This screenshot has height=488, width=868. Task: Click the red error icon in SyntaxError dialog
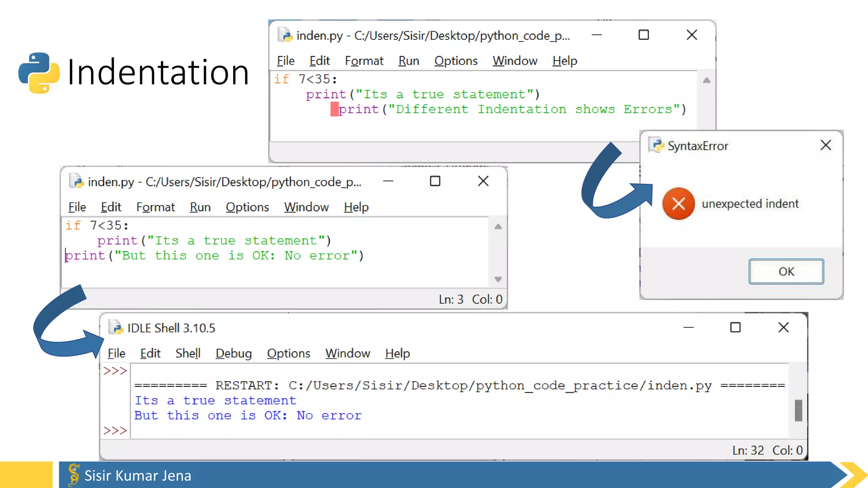click(678, 204)
